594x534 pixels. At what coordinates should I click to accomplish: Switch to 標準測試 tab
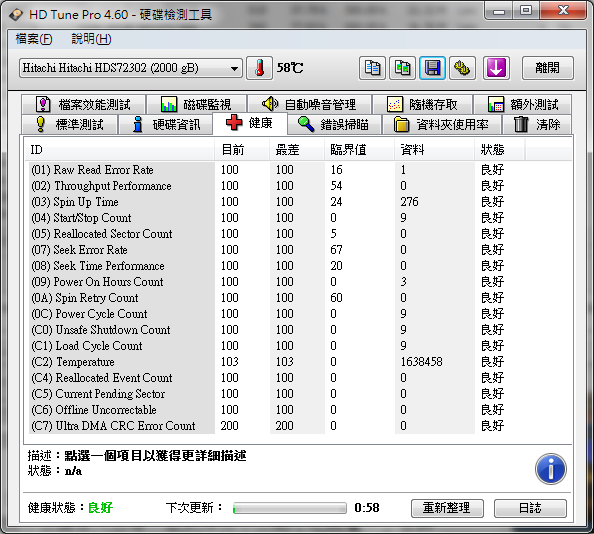coord(69,124)
